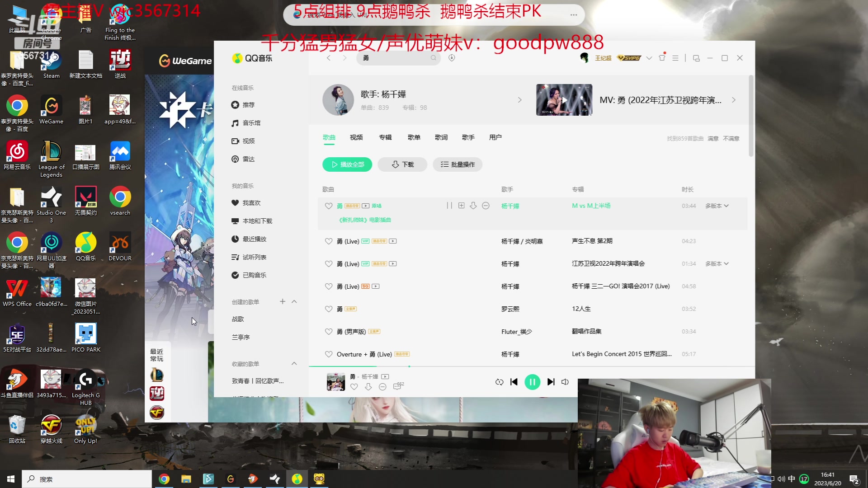
Task: Open more options in the player bar
Action: click(382, 386)
